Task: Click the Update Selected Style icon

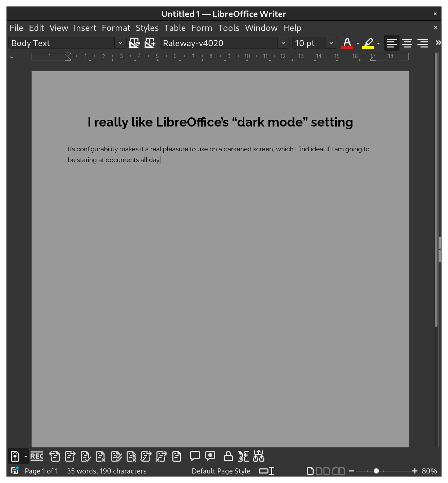Action: click(x=135, y=43)
